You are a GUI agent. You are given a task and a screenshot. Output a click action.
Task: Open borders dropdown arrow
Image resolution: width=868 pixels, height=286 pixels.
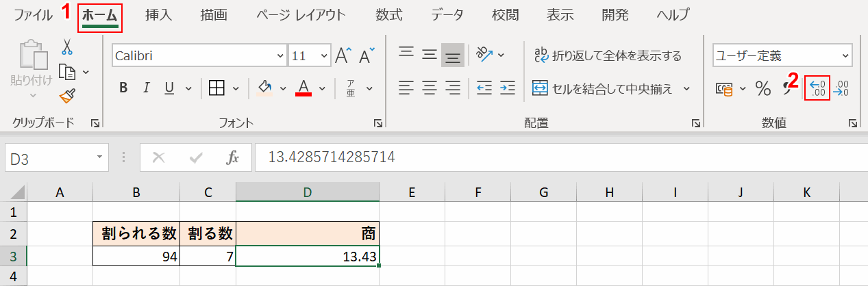(236, 88)
